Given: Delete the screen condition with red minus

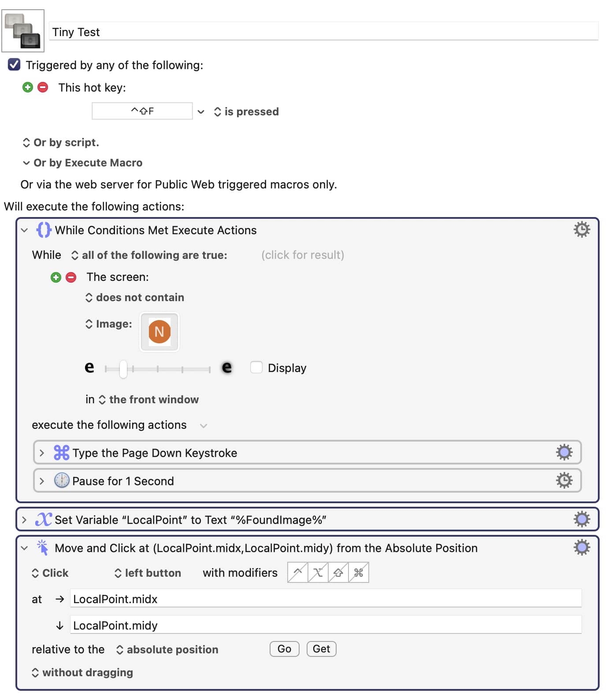Looking at the screenshot, I should [71, 277].
